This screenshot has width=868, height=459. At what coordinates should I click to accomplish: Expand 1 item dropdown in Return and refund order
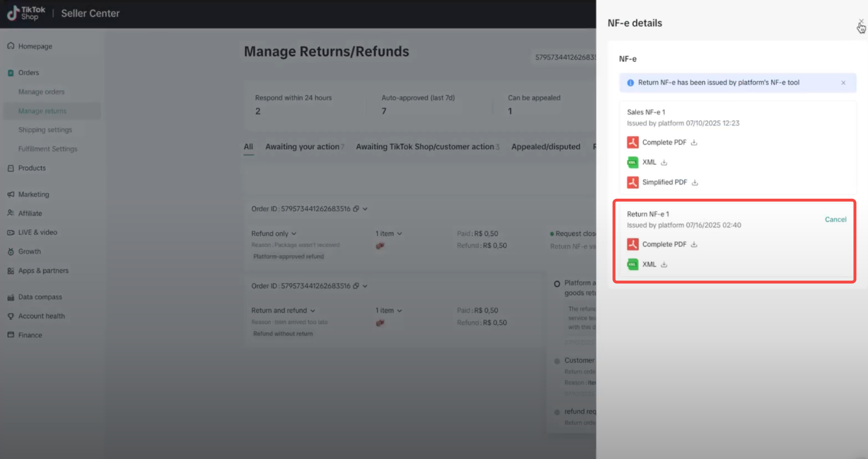point(389,310)
